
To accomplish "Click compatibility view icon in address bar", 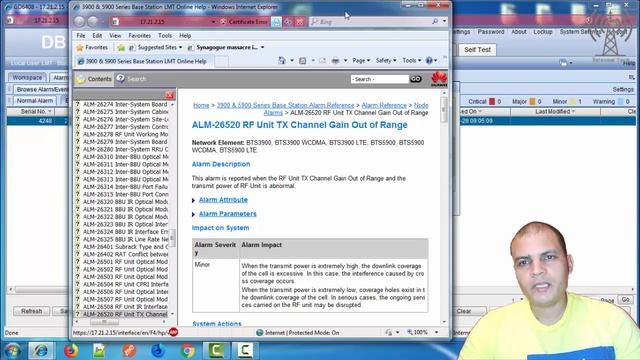I will (276, 22).
